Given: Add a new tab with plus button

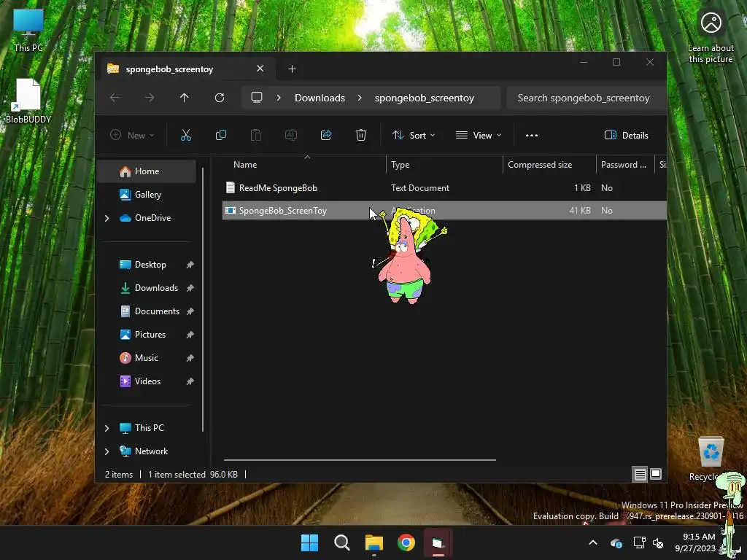Looking at the screenshot, I should click(x=292, y=69).
